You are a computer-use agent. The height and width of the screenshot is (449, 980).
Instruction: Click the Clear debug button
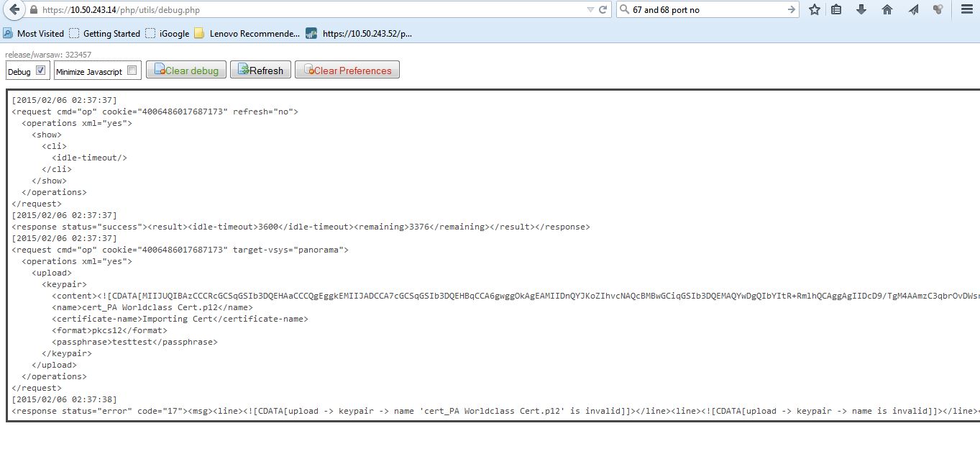pos(186,70)
